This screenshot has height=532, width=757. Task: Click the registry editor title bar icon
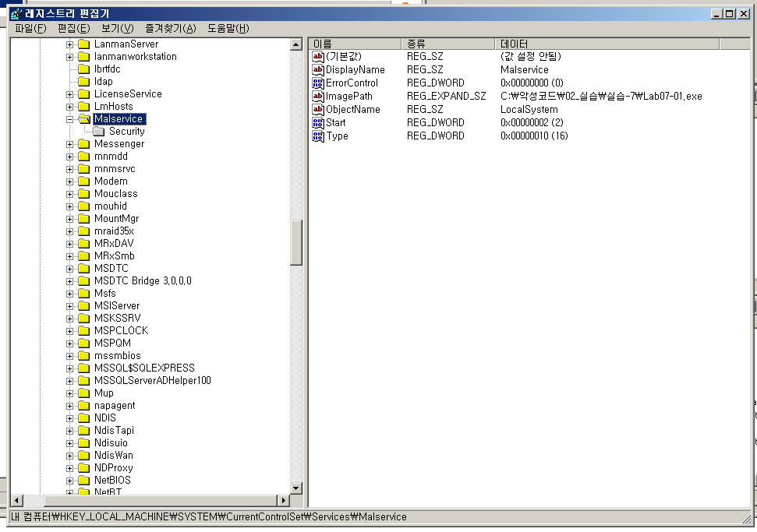click(x=16, y=13)
